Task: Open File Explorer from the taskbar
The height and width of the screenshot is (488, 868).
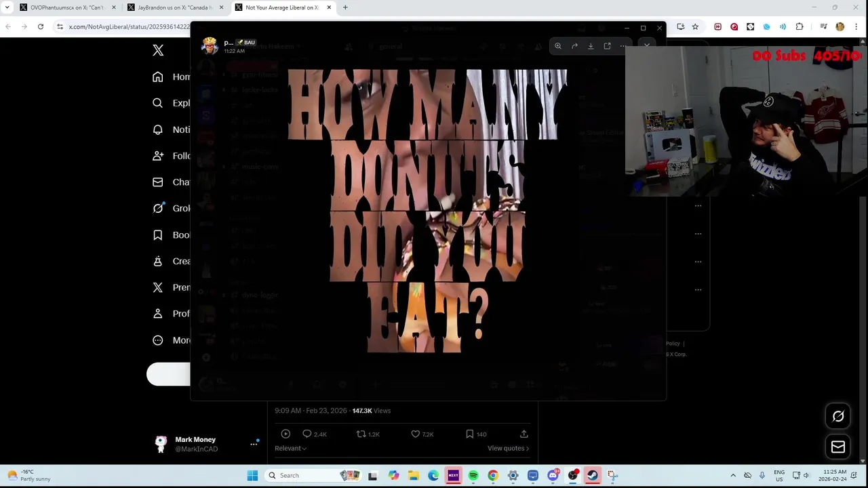Action: [x=414, y=475]
